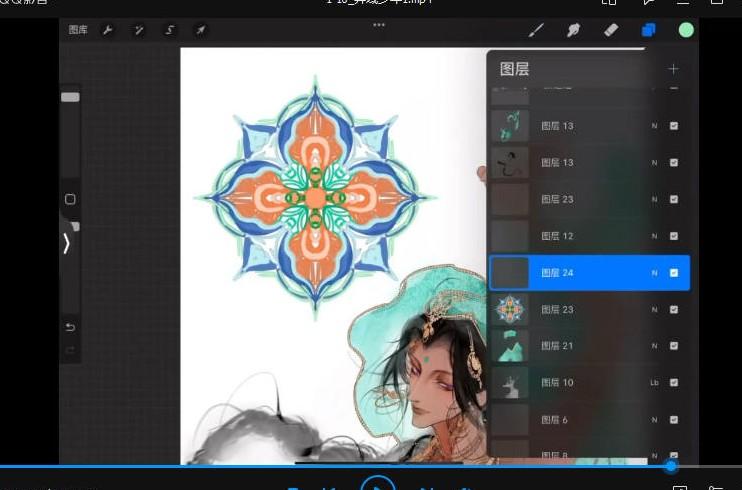Viewport: 742px width, 490px height.
Task: Open the Adjustments magic wand menu
Action: click(139, 30)
